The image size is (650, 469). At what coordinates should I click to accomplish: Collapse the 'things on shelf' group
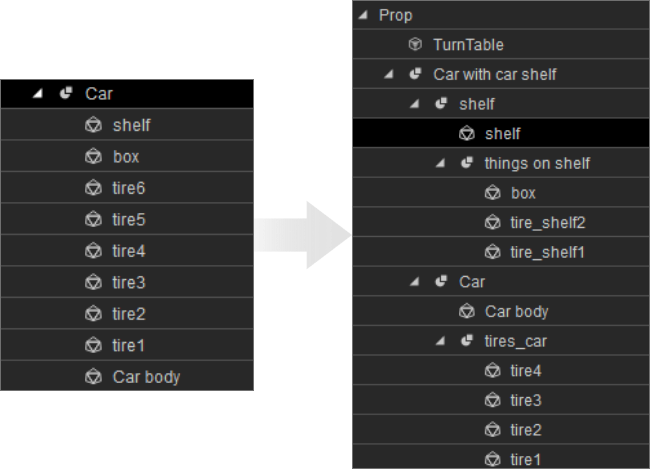coord(440,163)
